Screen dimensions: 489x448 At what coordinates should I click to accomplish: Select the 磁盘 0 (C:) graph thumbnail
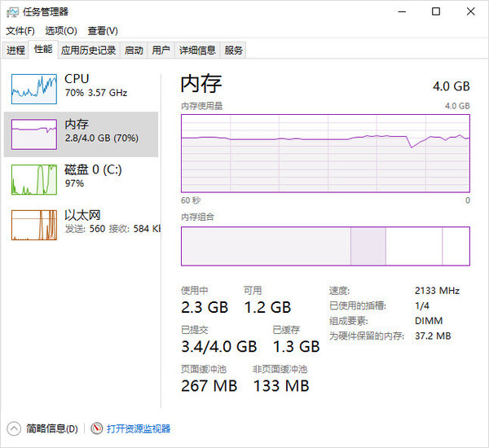[x=34, y=179]
